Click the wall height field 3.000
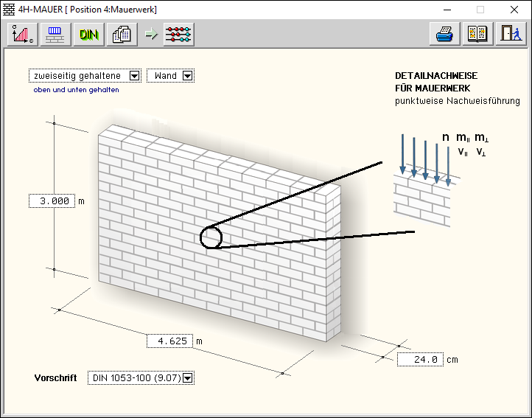This screenshot has height=418, width=532. coord(52,201)
